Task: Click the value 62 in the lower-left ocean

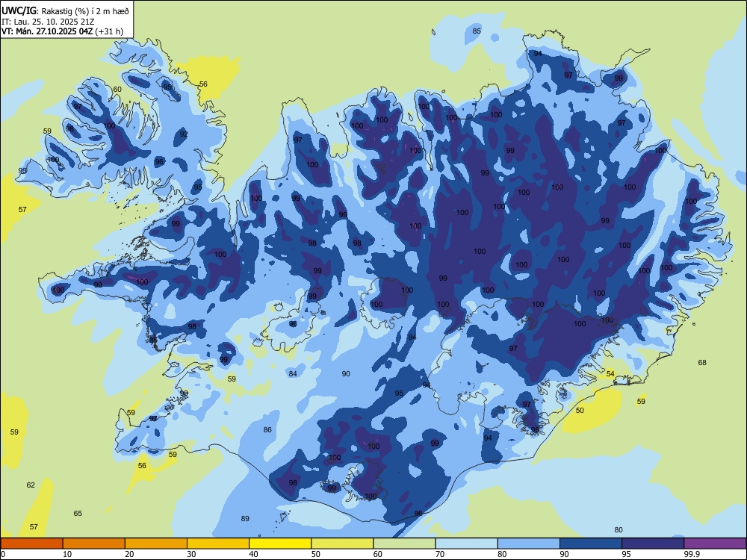Action: click(31, 485)
